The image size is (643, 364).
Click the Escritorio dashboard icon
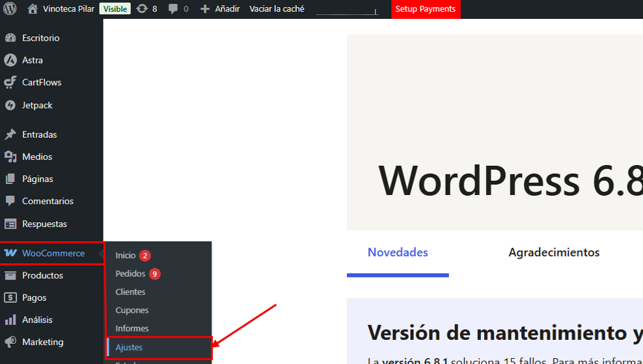10,38
